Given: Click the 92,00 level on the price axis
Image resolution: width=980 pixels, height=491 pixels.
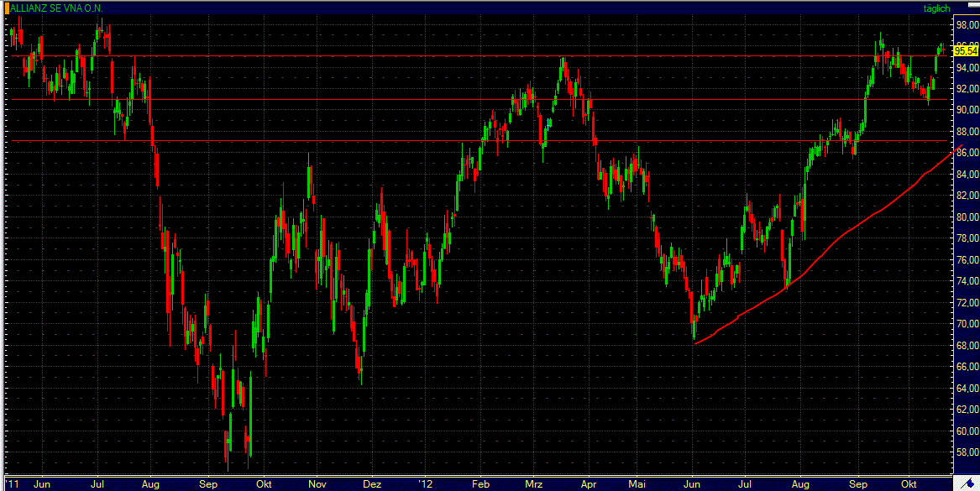Looking at the screenshot, I should pyautogui.click(x=965, y=89).
